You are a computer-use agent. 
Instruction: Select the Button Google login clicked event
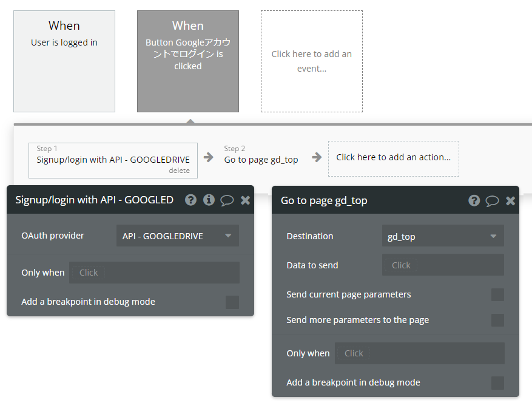point(188,61)
